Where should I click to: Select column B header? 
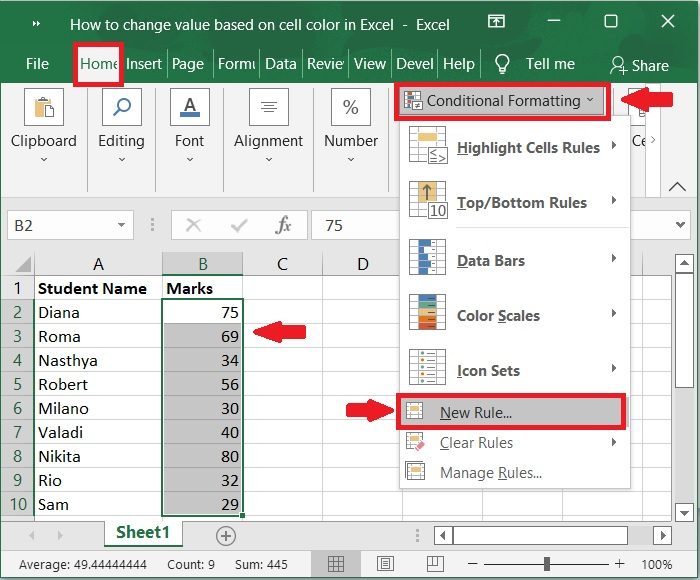tap(202, 264)
